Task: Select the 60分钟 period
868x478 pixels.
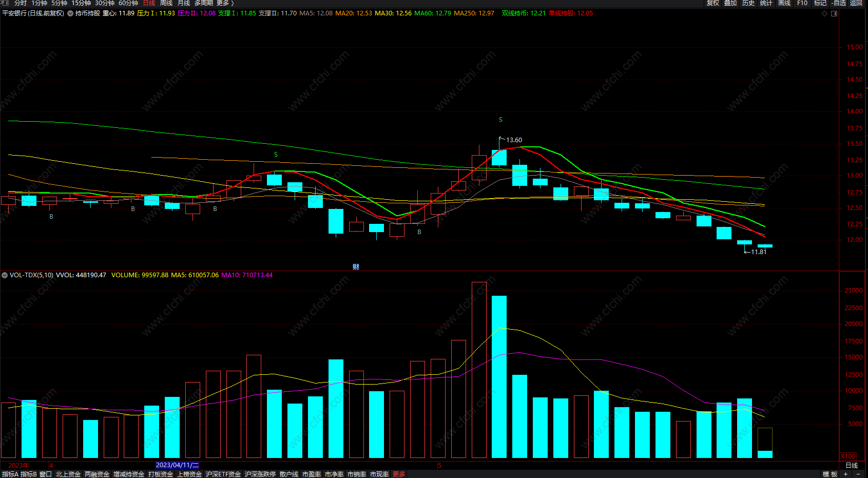Action: coord(128,3)
